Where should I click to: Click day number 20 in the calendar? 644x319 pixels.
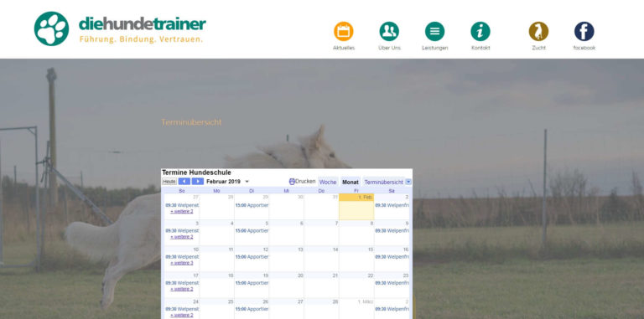(301, 275)
